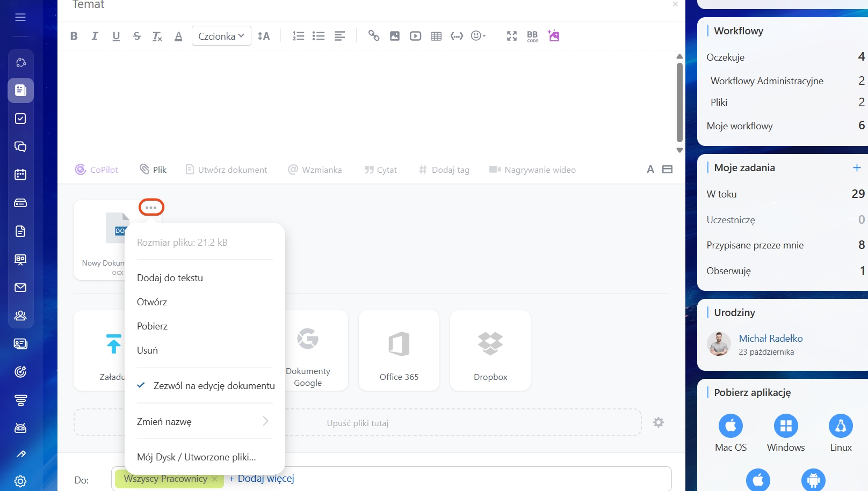868x491 pixels.
Task: Toggle the message title field icon
Action: tap(668, 170)
